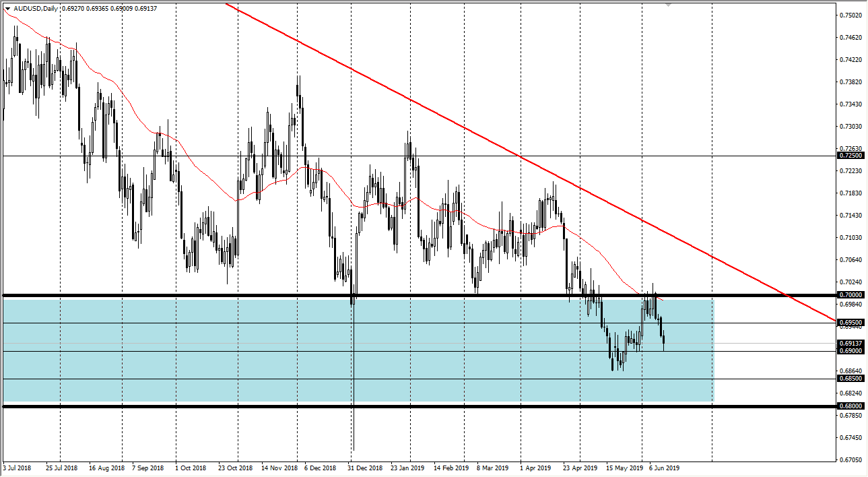Click the 0.69500 price tag on axis
This screenshot has height=477, width=868.
[851, 323]
